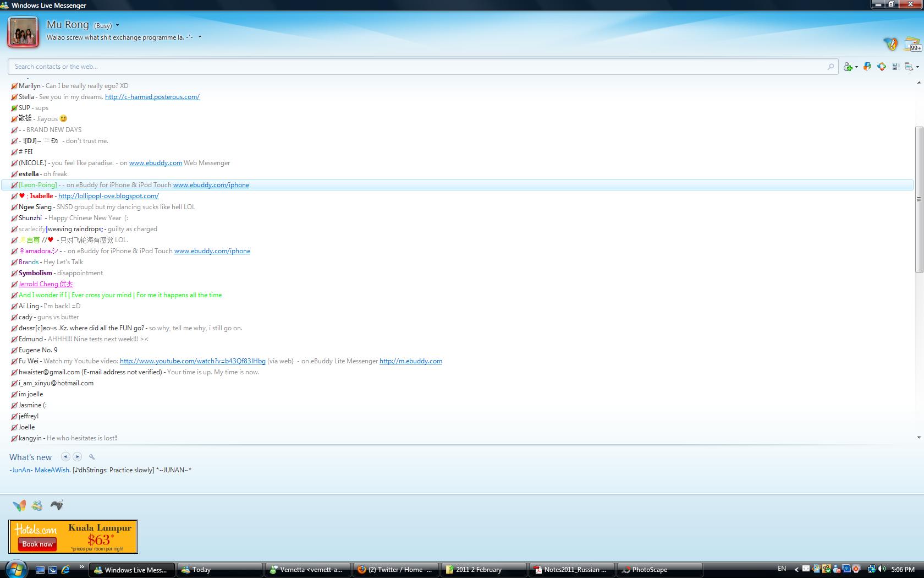This screenshot has height=578, width=924.
Task: Select the Edmund contact in the list
Action: tap(30, 339)
